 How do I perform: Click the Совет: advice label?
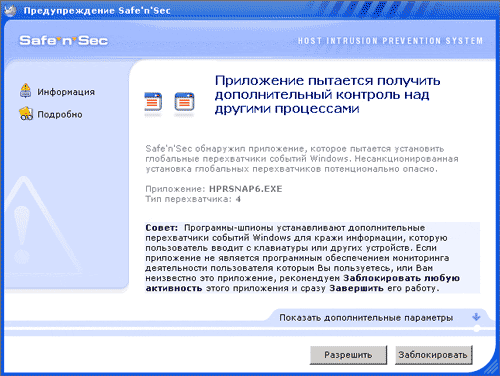[x=162, y=228]
